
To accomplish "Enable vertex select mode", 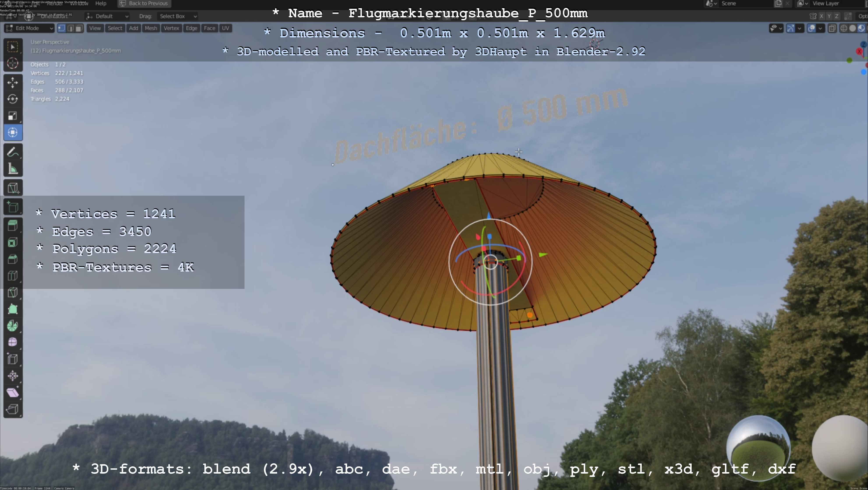I will pos(62,28).
